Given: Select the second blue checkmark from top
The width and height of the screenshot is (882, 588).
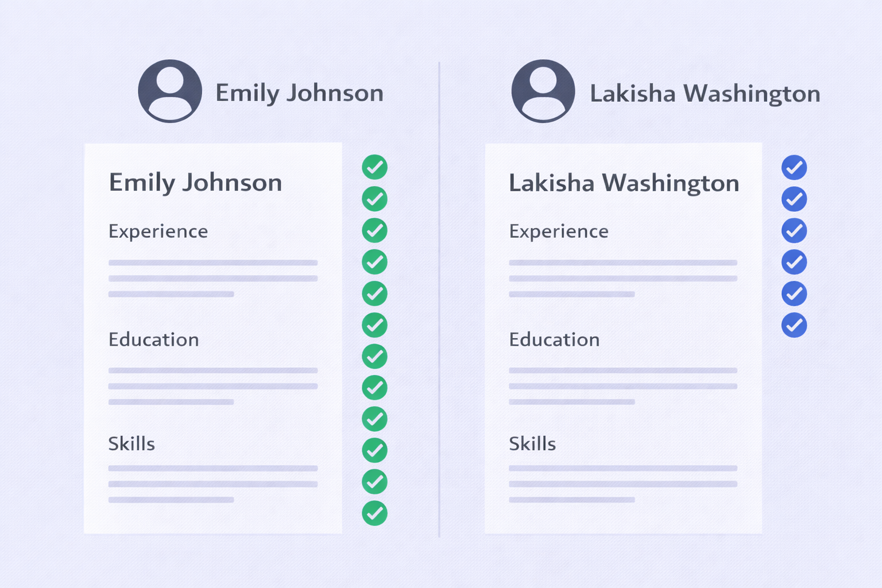Looking at the screenshot, I should (794, 199).
